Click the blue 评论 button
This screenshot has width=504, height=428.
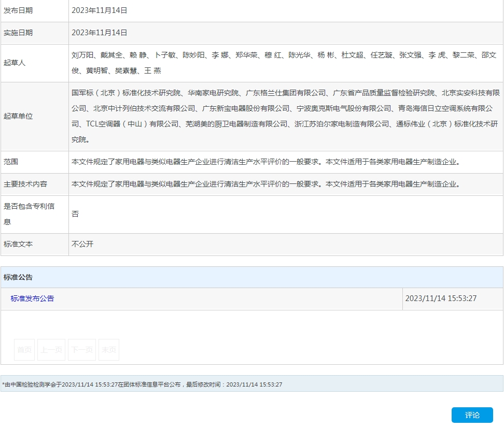click(472, 415)
